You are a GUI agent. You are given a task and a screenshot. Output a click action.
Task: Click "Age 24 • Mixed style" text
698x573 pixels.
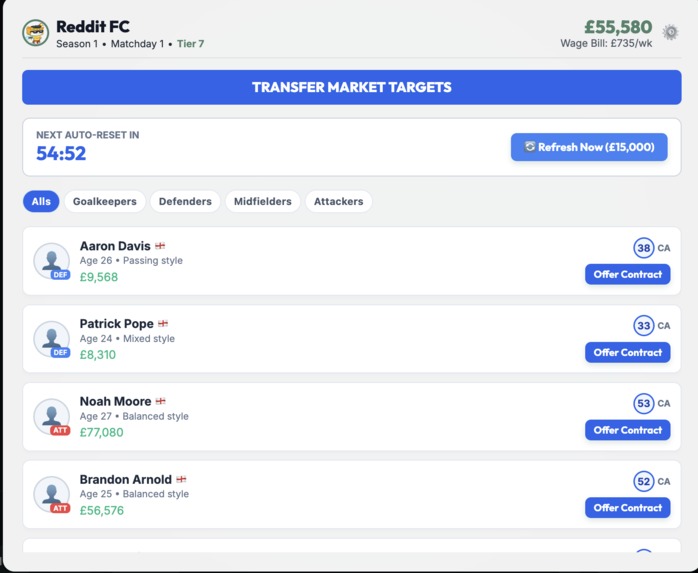coord(127,338)
